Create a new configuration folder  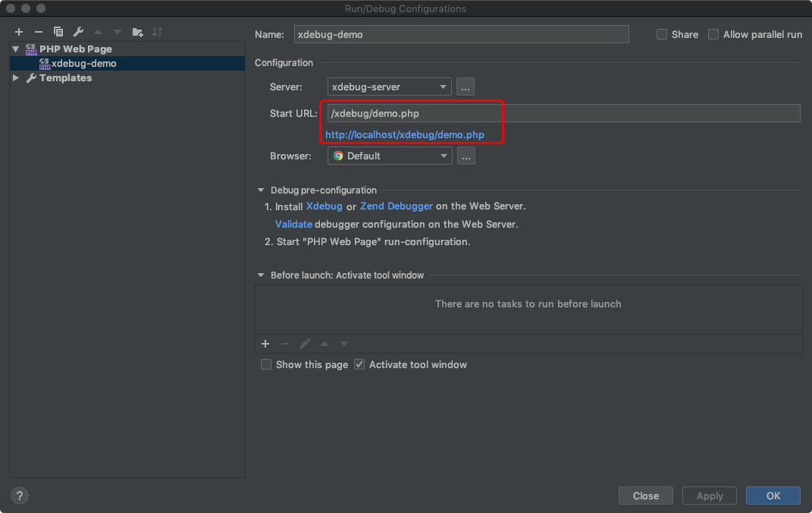[x=137, y=32]
